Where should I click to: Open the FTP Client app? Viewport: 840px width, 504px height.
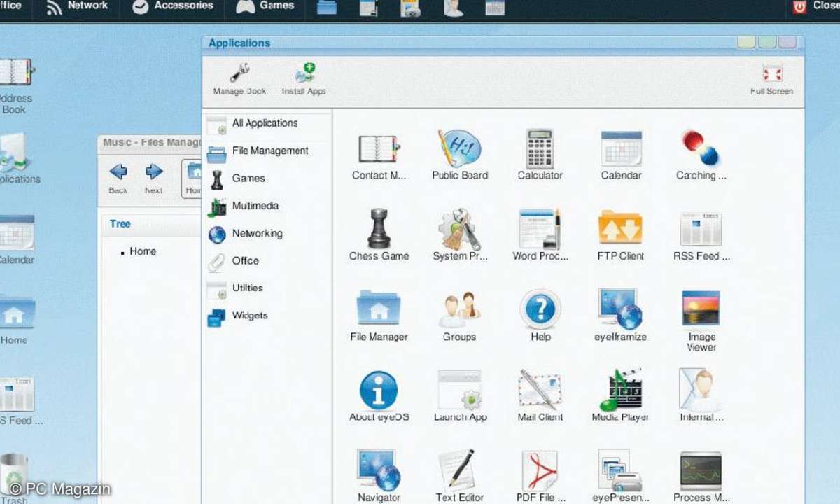pyautogui.click(x=620, y=227)
